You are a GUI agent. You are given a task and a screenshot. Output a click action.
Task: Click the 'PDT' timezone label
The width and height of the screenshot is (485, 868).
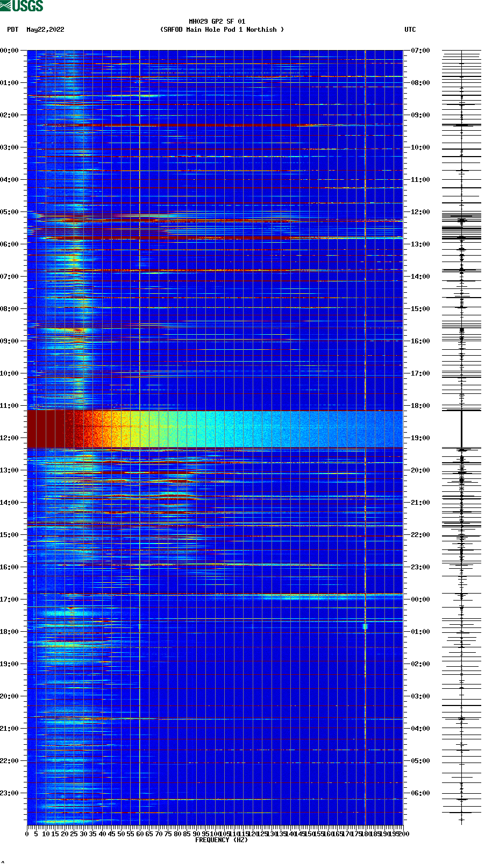coord(13,30)
